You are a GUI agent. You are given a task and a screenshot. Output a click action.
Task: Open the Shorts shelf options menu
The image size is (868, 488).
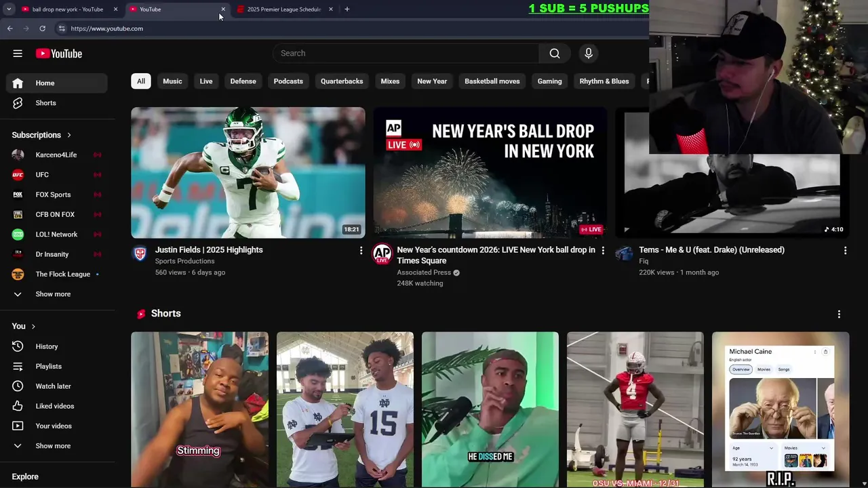pos(839,314)
